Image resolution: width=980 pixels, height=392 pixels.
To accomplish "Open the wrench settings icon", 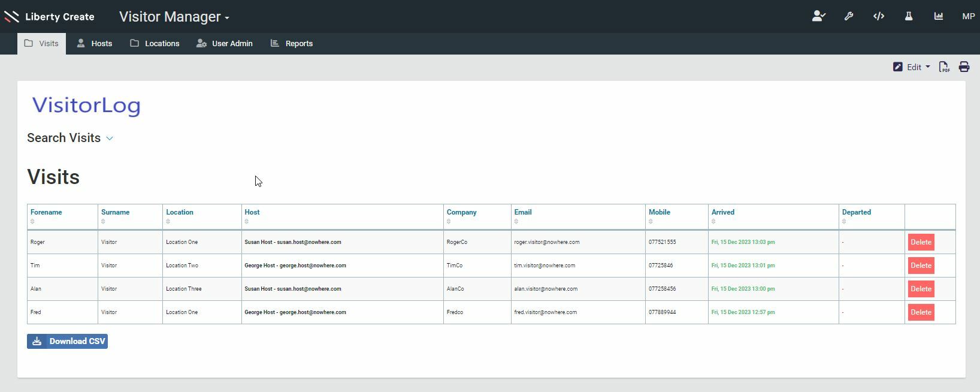I will tap(849, 17).
